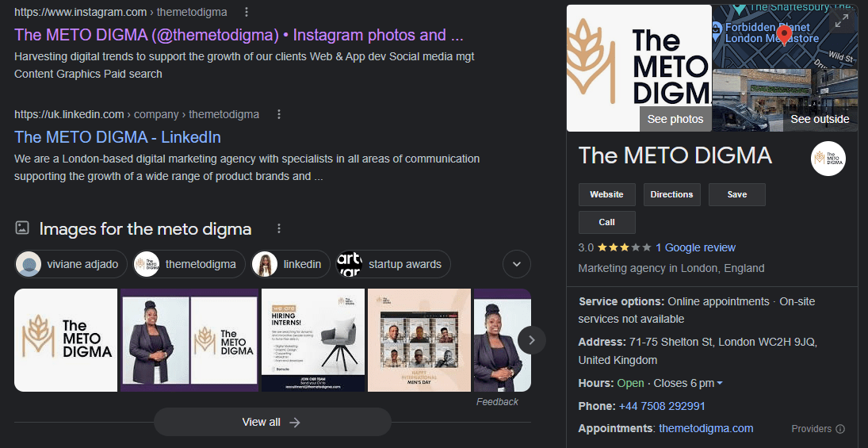Screen dimensions: 868x448
Task: Select the startup awards filter chip
Action: [393, 264]
